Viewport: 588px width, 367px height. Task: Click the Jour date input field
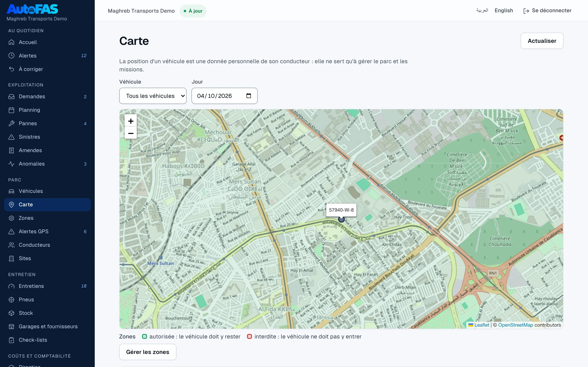(225, 96)
